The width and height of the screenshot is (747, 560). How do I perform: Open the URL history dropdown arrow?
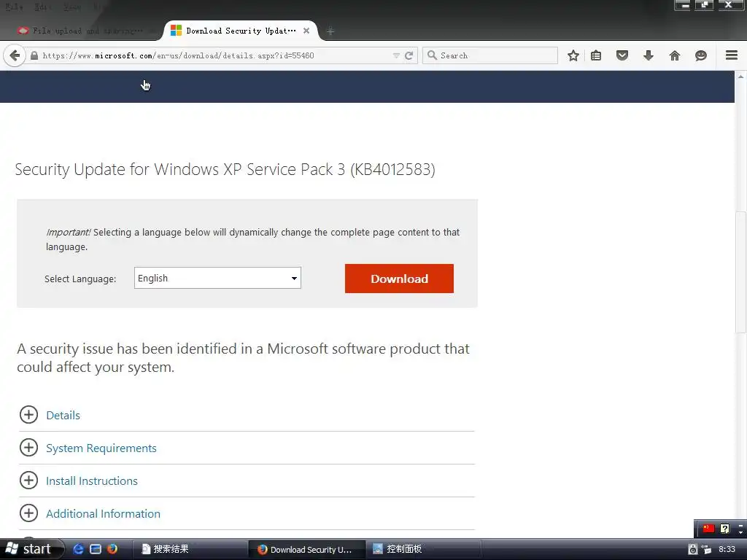click(x=396, y=55)
